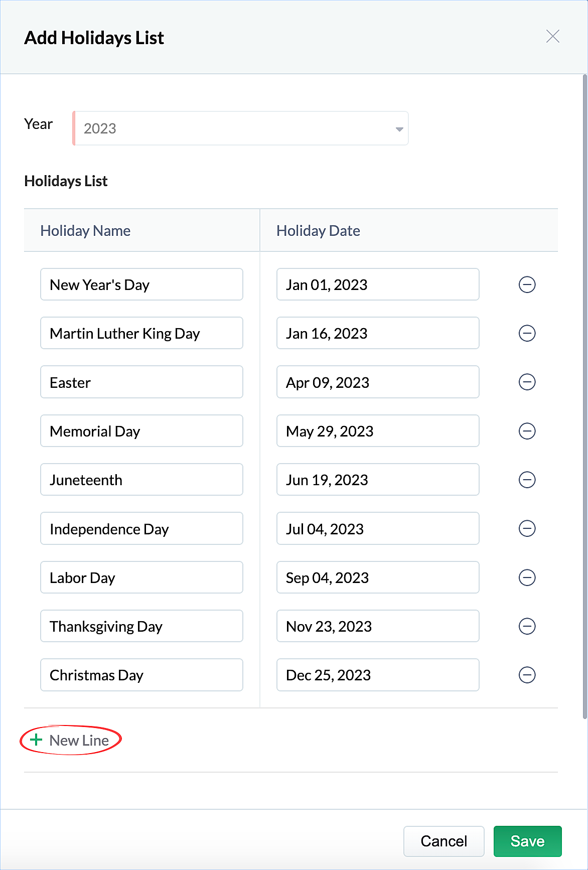The width and height of the screenshot is (588, 870).
Task: Edit the Easter holiday name field
Action: pos(141,382)
